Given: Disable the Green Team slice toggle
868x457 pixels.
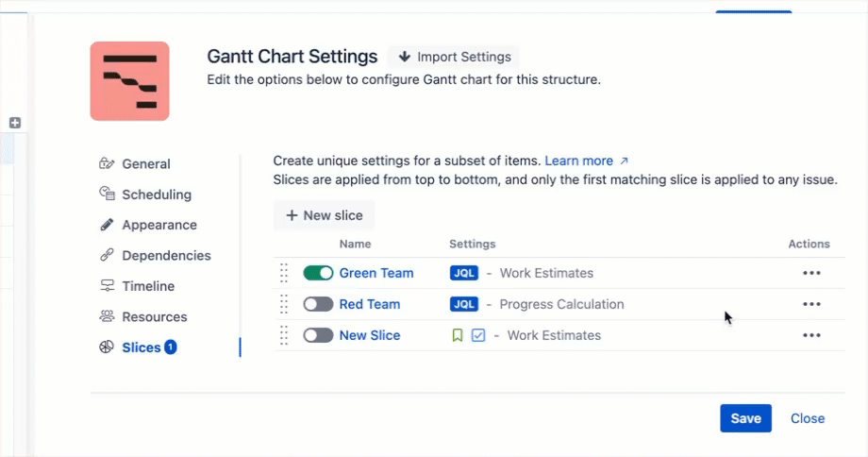Looking at the screenshot, I should tap(318, 274).
